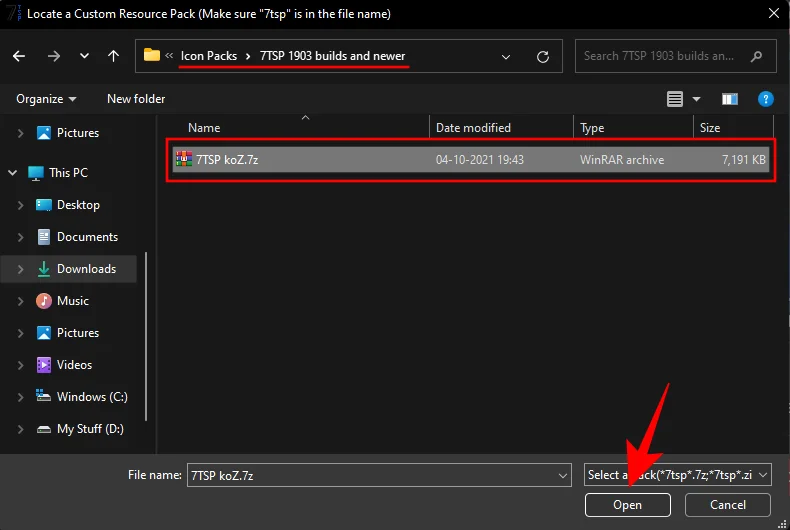Select the Music folder in sidebar
Image resolution: width=790 pixels, height=530 pixels.
pos(73,301)
